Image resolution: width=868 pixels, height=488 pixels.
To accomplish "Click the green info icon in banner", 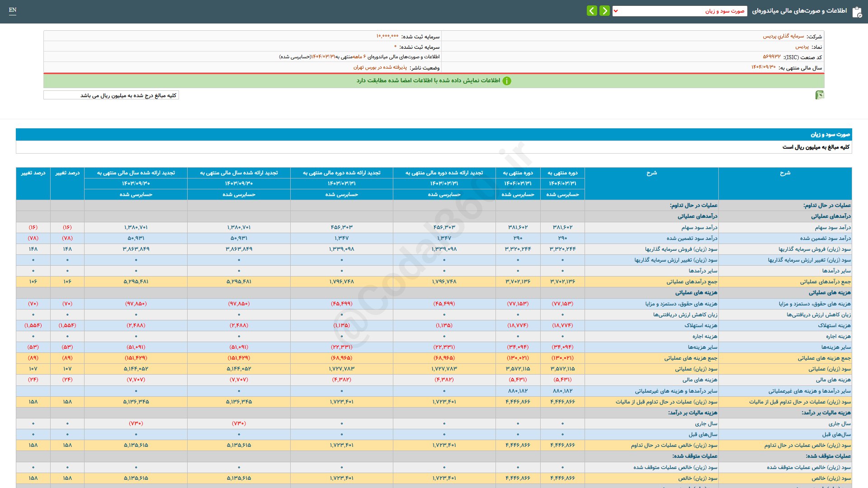I will (507, 81).
